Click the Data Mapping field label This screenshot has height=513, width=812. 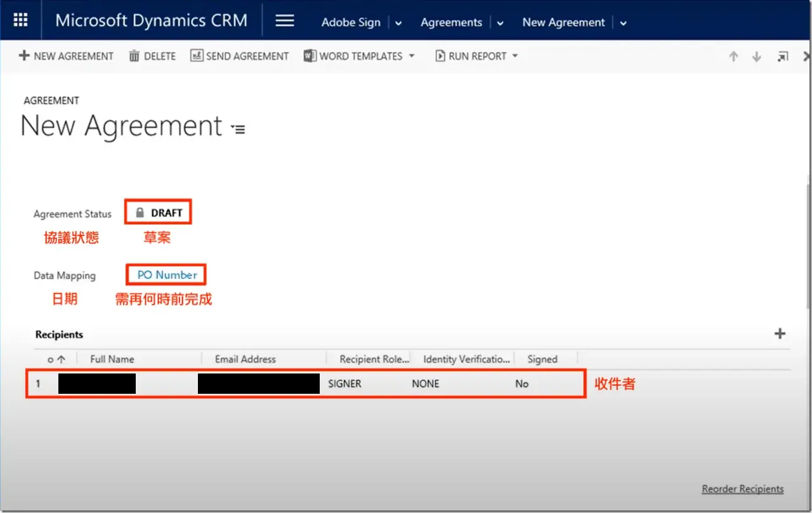(x=65, y=276)
